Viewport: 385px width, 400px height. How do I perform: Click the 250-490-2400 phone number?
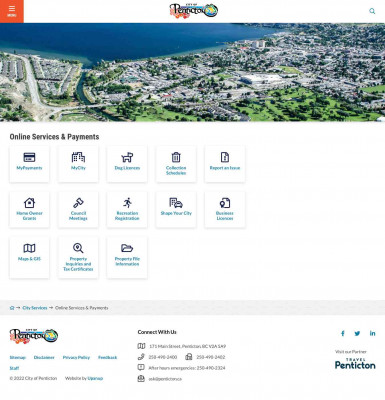point(163,357)
